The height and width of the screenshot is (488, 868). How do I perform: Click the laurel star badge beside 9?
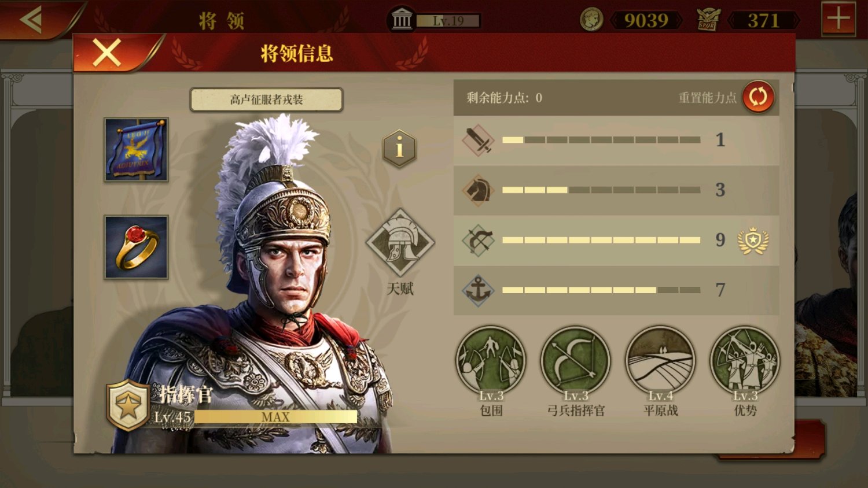pyautogui.click(x=753, y=241)
